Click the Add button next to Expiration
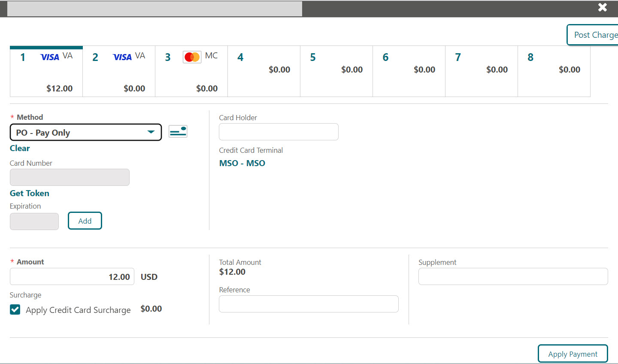This screenshot has width=618, height=364. [x=85, y=221]
